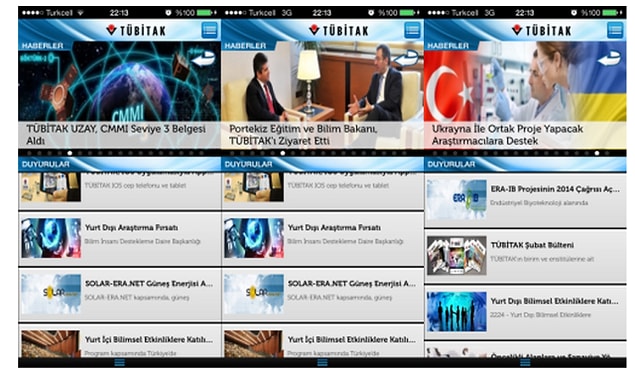This screenshot has height=375, width=635.
Task: Tap the white arrow on the Ukrayna flag banner
Action: (x=609, y=59)
